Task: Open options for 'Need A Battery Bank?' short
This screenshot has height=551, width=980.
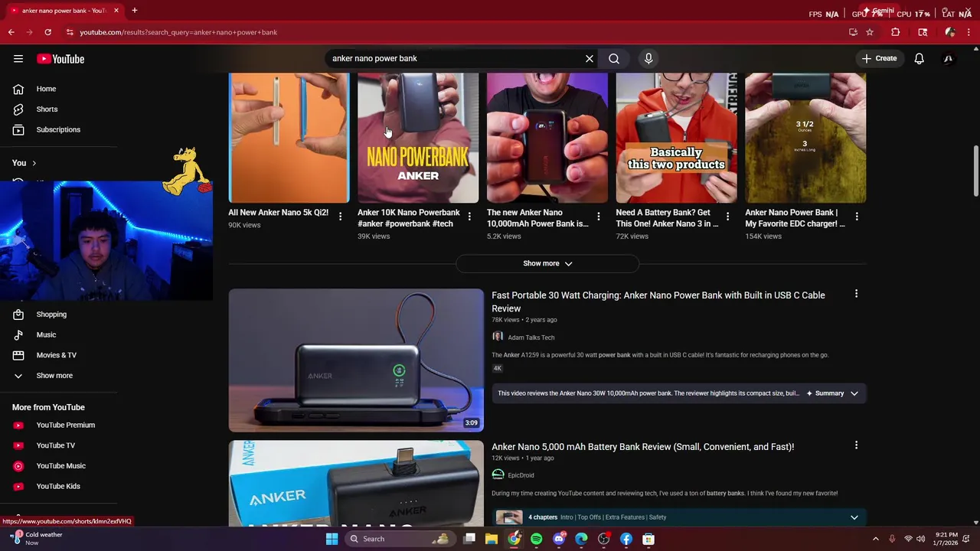Action: [x=727, y=217]
